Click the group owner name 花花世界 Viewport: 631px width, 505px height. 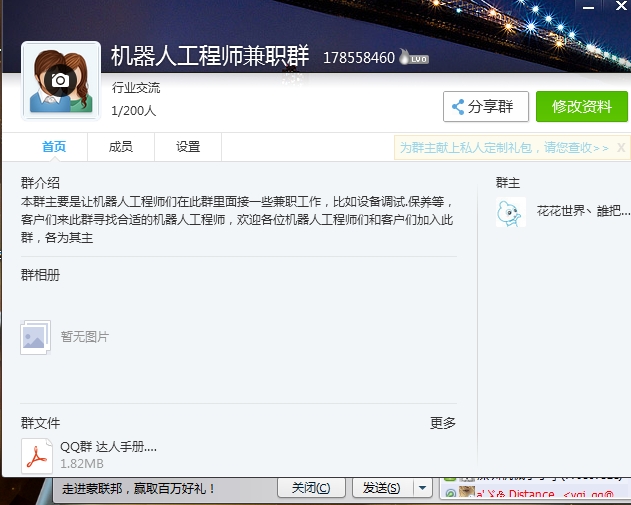point(583,211)
